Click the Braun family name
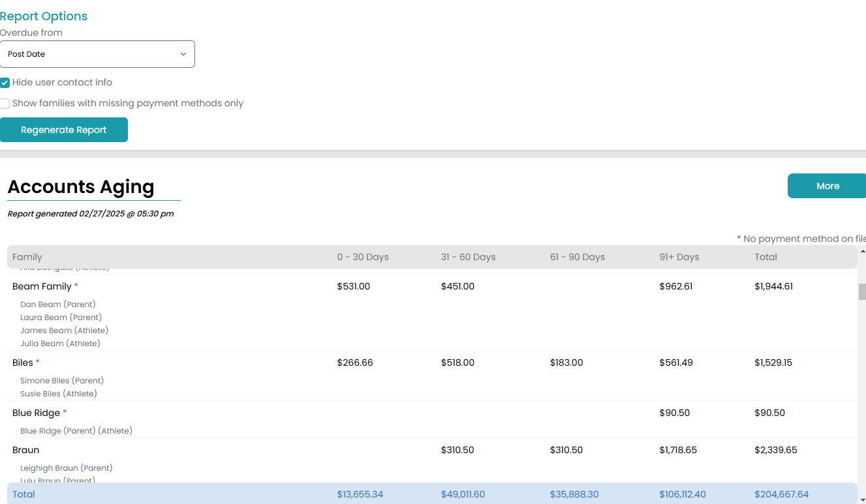Screen dimensions: 866x504 (x=25, y=450)
